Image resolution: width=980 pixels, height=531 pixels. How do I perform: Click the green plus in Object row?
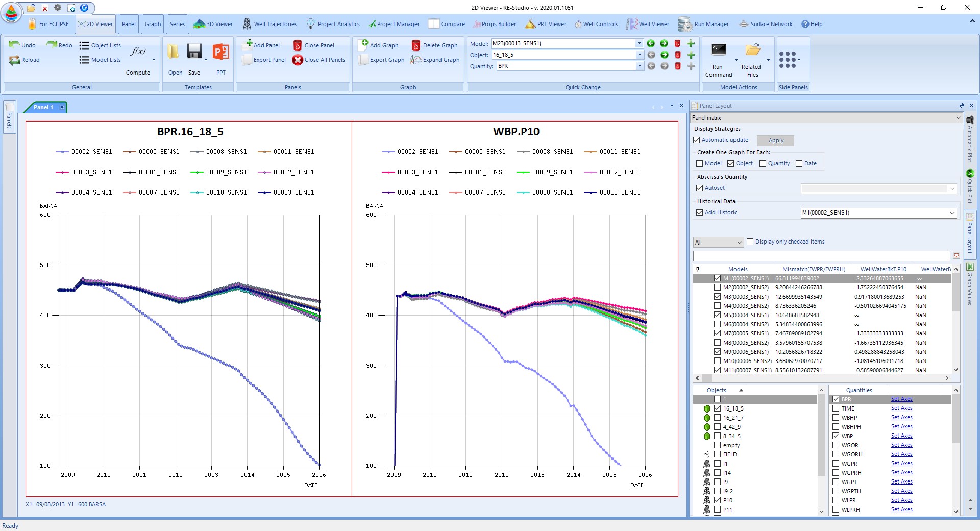pos(691,55)
